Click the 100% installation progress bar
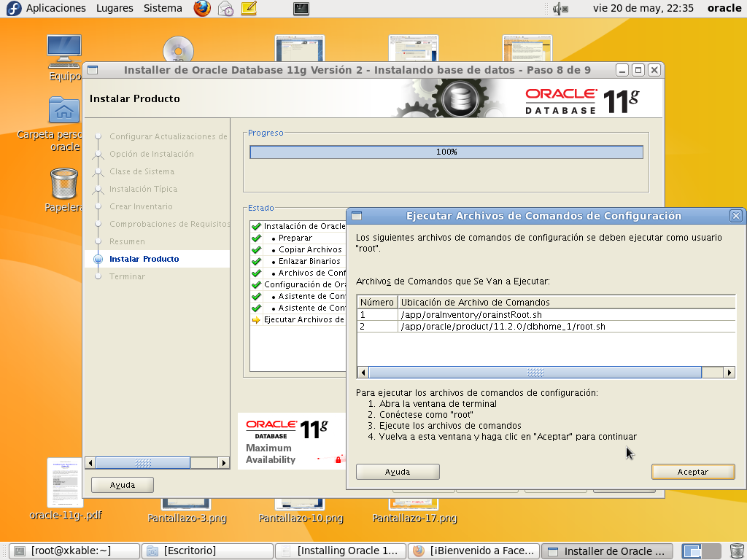747x560 pixels. click(446, 152)
